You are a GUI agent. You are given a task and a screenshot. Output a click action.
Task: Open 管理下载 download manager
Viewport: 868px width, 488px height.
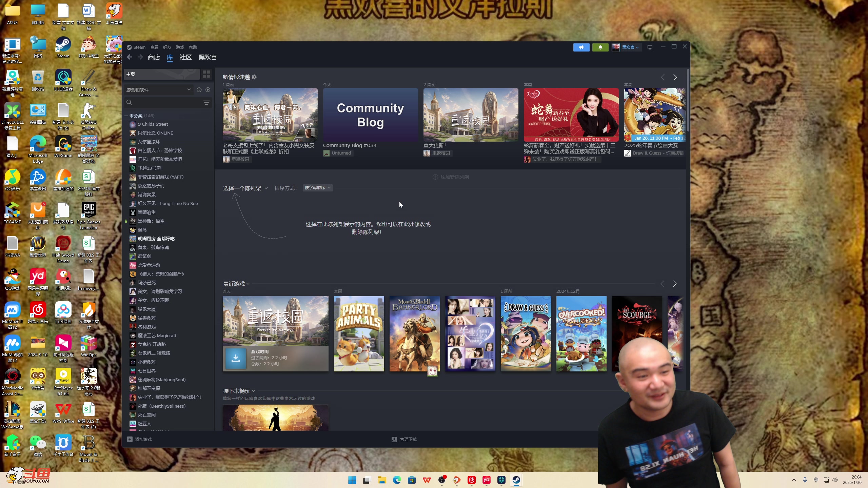point(404,439)
